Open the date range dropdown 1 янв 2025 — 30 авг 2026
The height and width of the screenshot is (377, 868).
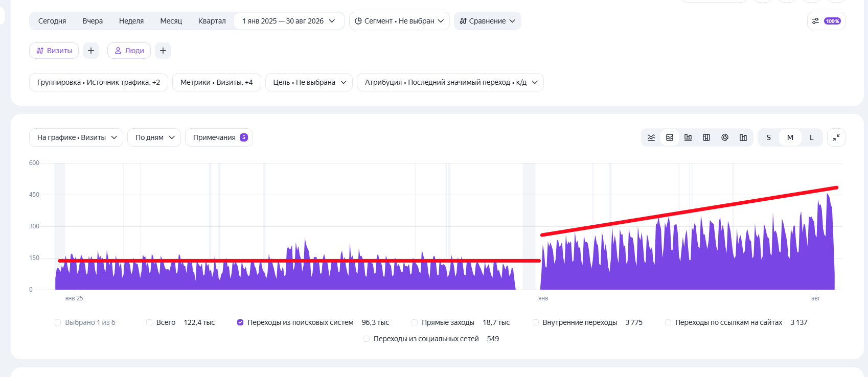[289, 21]
